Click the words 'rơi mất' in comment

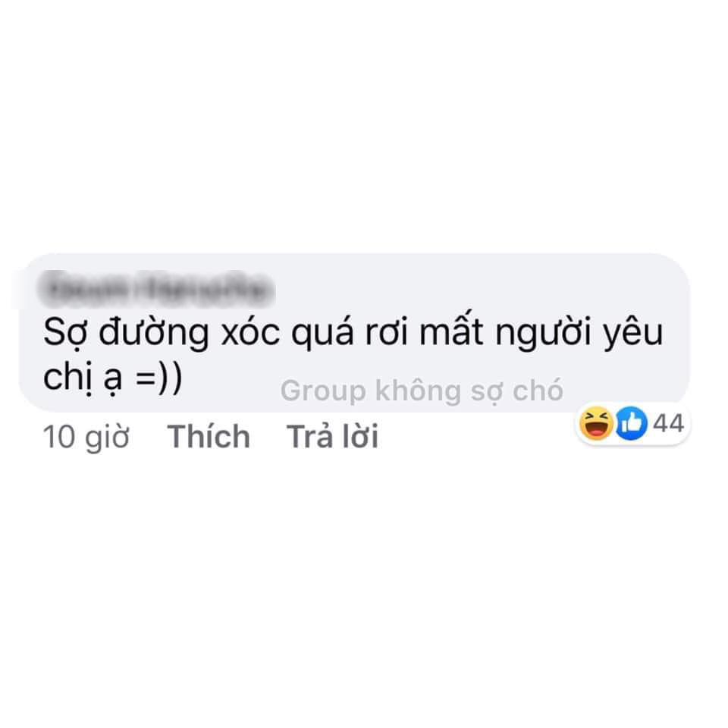[425, 331]
